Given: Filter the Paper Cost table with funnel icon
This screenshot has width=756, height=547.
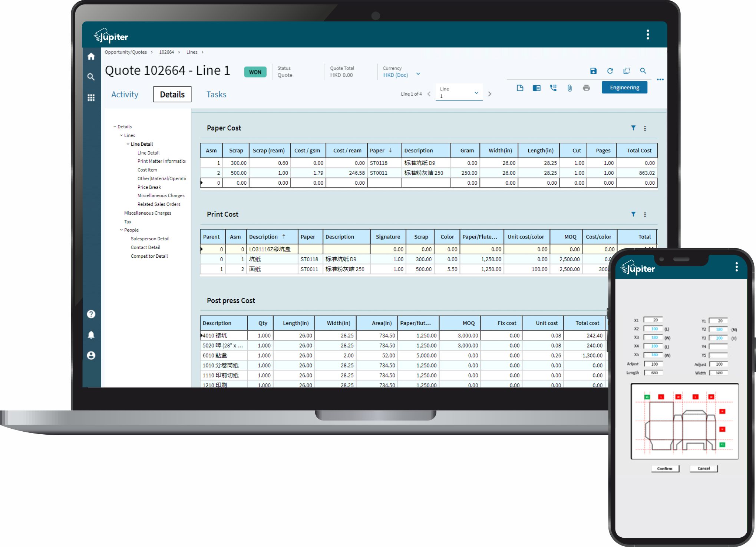Looking at the screenshot, I should pos(633,128).
